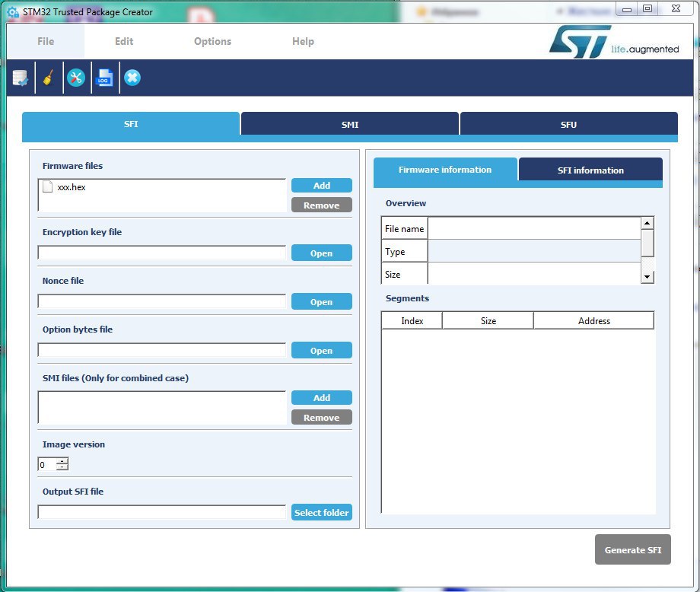Add an SMI file

coord(321,397)
